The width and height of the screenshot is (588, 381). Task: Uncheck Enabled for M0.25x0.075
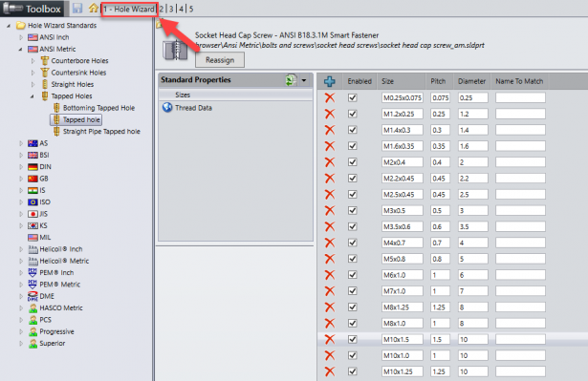(352, 97)
